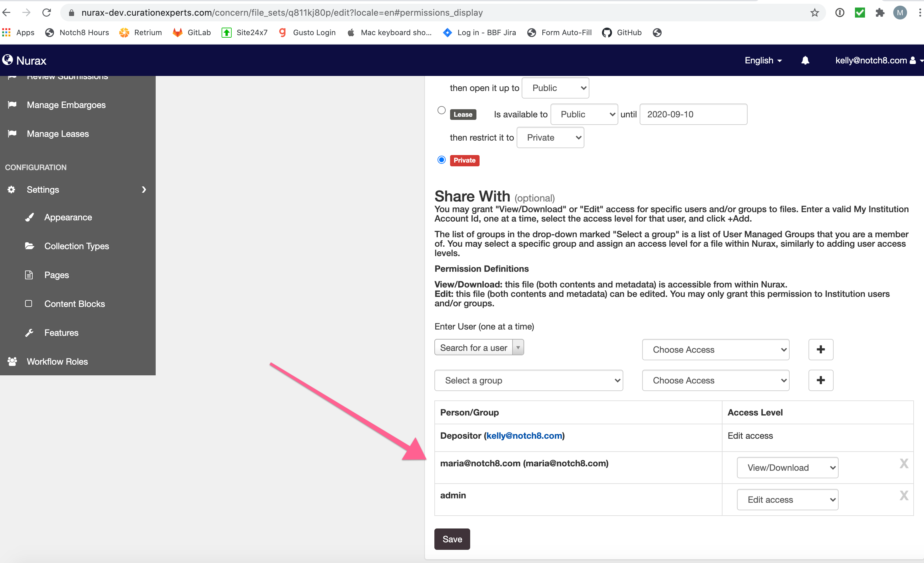This screenshot has width=924, height=563.
Task: Click the Nurax logo in the header
Action: coord(24,60)
